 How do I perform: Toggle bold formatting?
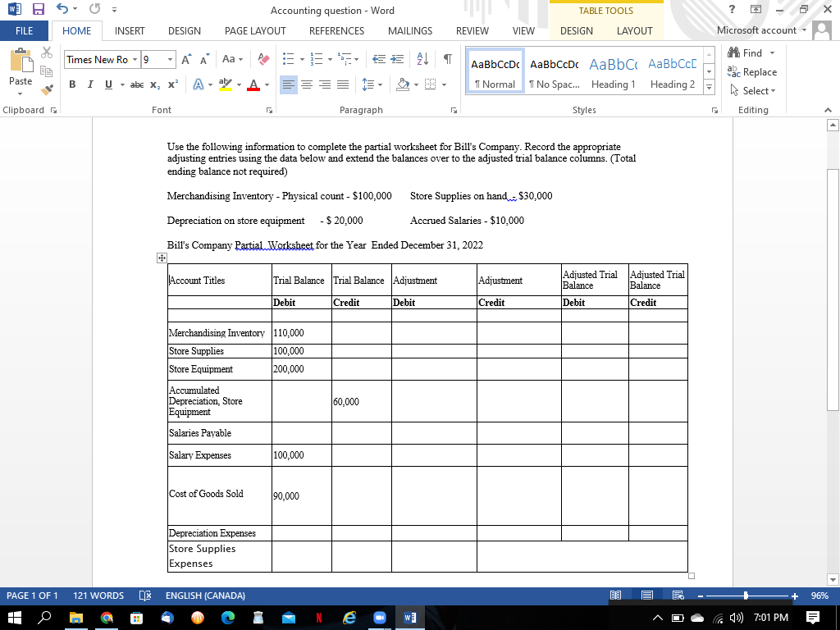pyautogui.click(x=72, y=84)
